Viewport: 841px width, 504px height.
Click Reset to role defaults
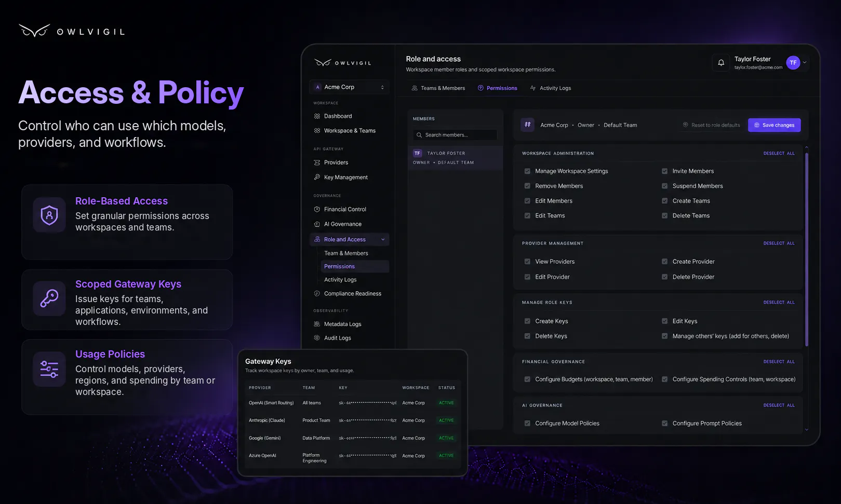point(711,125)
